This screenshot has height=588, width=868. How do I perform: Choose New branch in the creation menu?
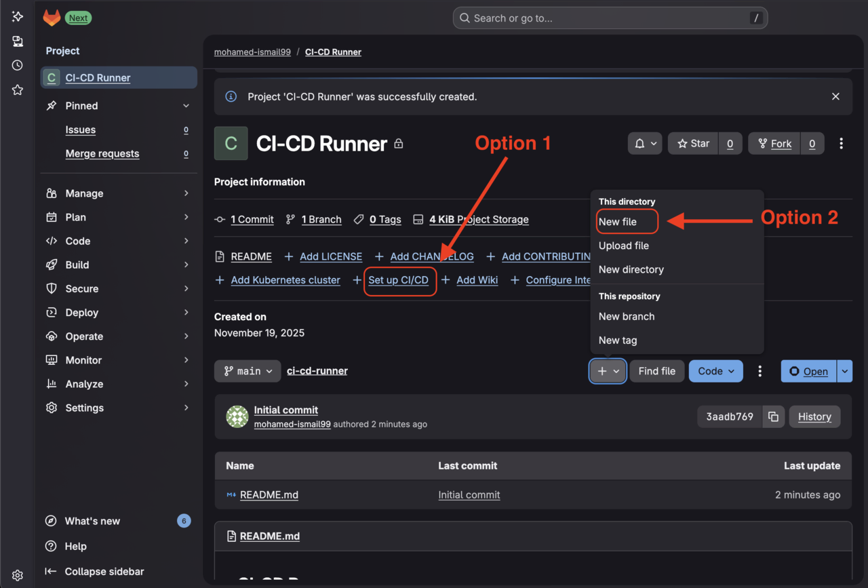(626, 316)
